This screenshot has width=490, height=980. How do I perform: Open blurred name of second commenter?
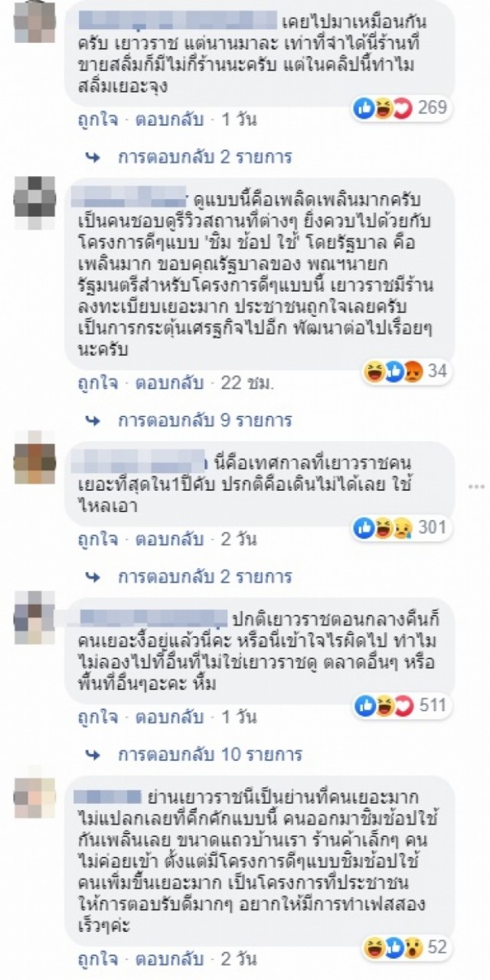pos(133,199)
